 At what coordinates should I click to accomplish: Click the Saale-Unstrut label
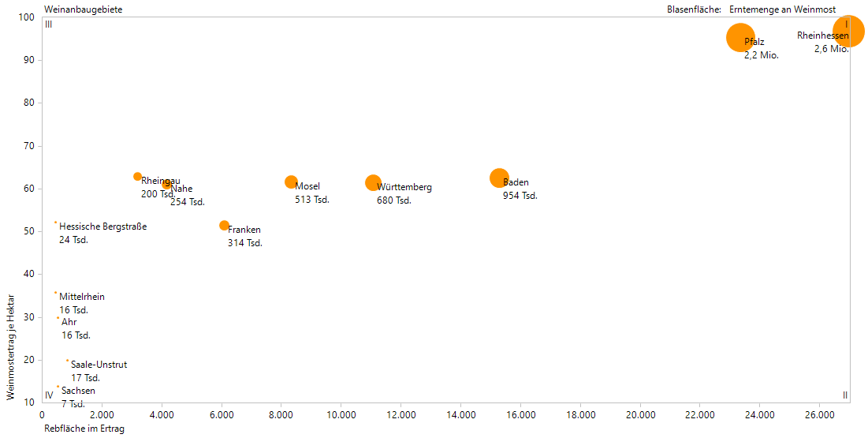pyautogui.click(x=99, y=365)
